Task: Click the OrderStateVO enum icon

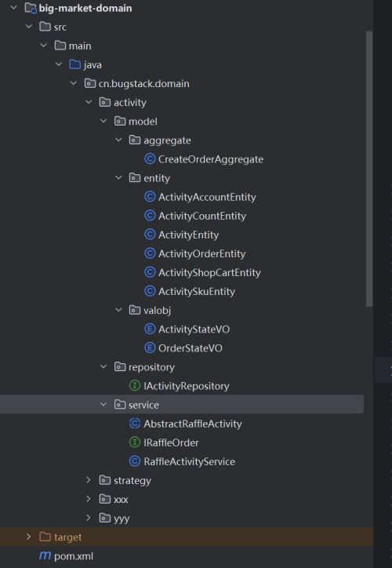Action: point(150,348)
